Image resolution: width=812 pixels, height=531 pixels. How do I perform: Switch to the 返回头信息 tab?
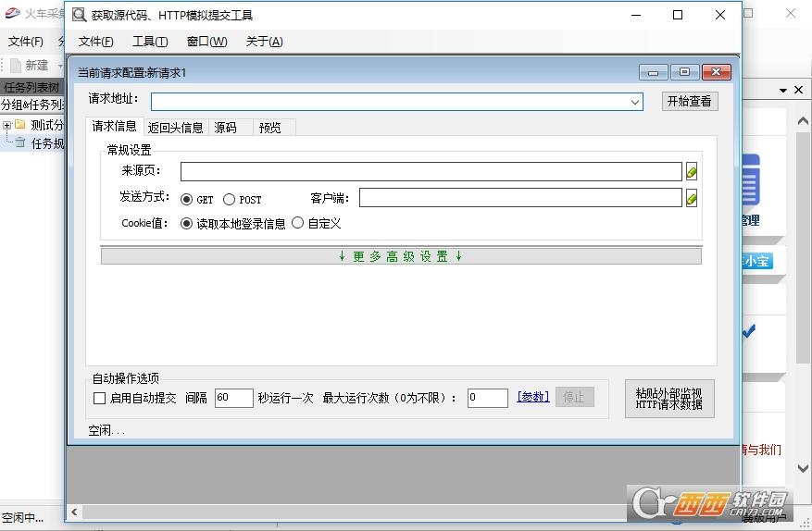point(175,128)
